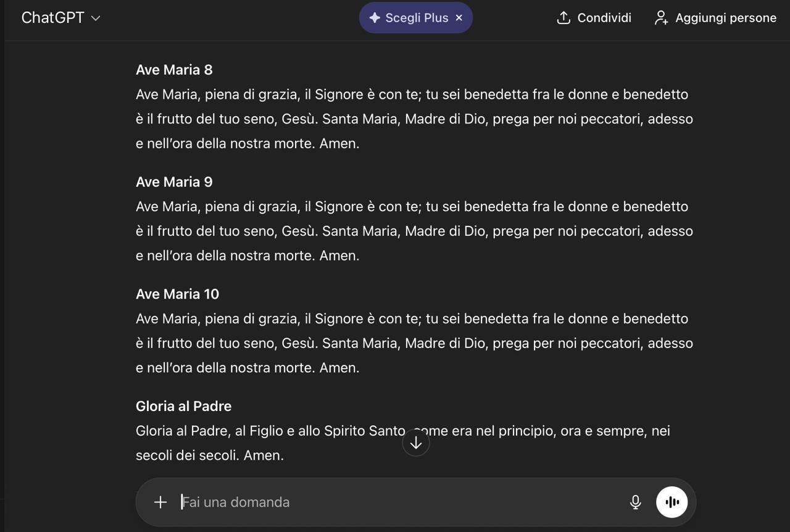The height and width of the screenshot is (532, 790).
Task: Click the 'Ave Maria 9' heading
Action: (x=174, y=182)
